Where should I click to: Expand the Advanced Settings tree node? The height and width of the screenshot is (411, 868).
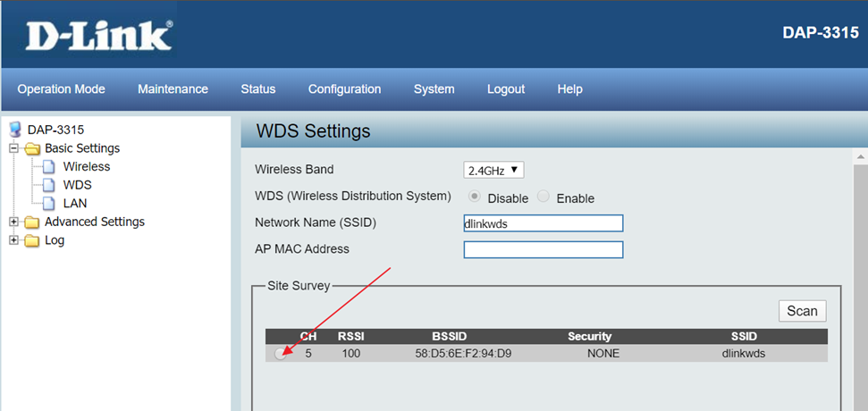[x=13, y=222]
